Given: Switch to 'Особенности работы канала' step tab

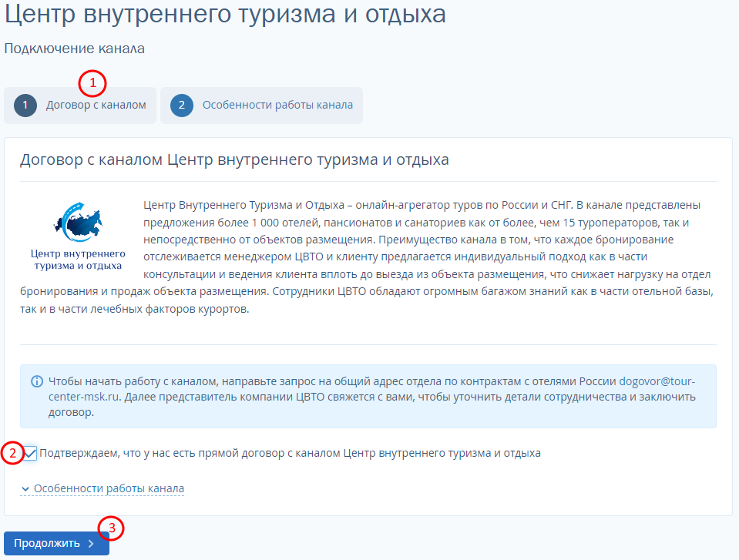Looking at the screenshot, I should point(261,106).
